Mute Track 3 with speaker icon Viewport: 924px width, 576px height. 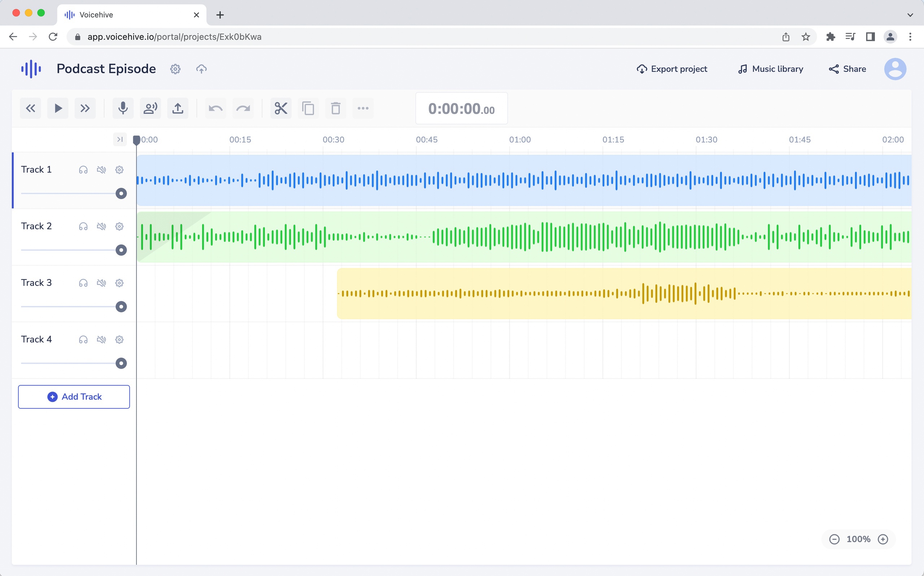click(101, 283)
